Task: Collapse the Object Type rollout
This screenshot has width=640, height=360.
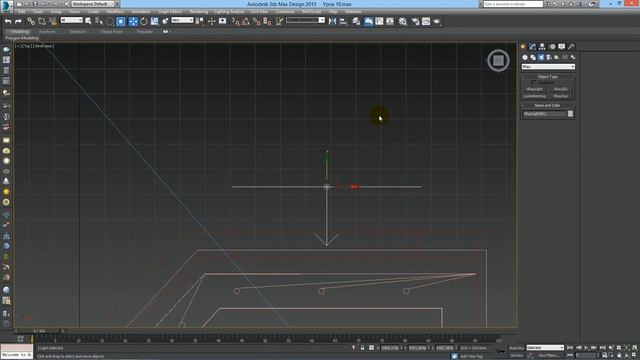Action: [x=547, y=76]
